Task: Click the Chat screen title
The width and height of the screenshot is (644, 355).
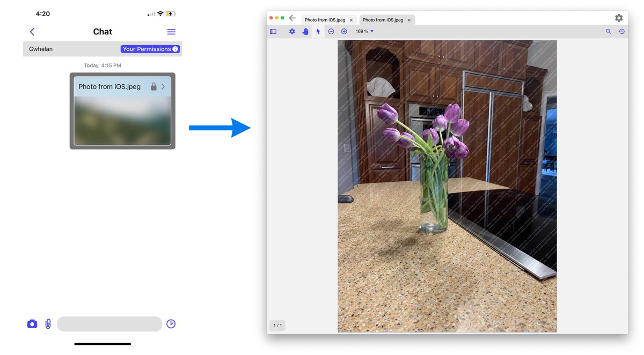Action: click(x=103, y=32)
